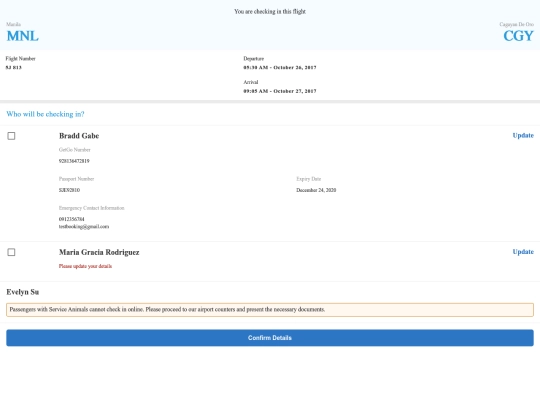The width and height of the screenshot is (540, 405).
Task: Click the Expiry Date label
Action: [x=309, y=179]
